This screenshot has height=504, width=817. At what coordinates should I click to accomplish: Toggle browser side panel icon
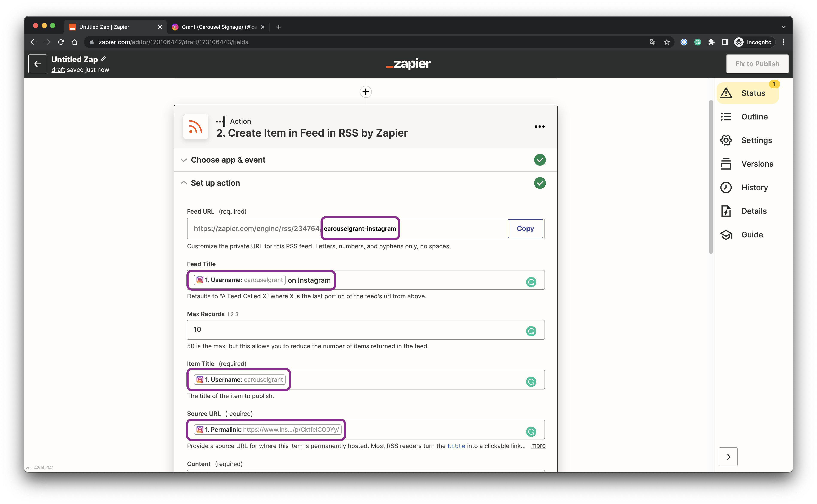coord(725,42)
